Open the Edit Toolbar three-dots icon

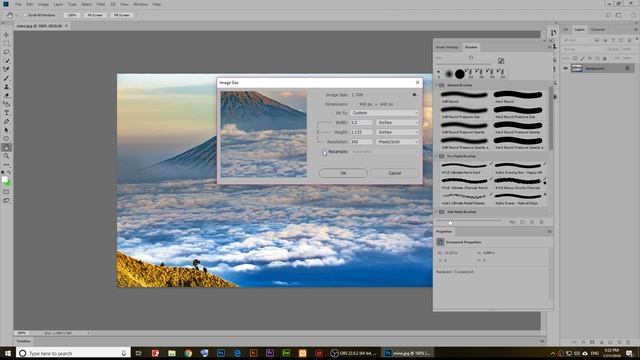click(x=6, y=164)
